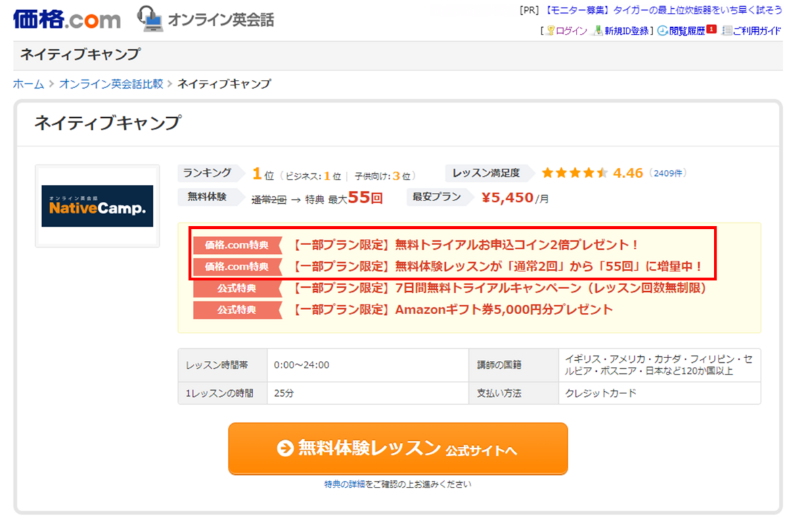Image resolution: width=812 pixels, height=520 pixels.
Task: Open the 閲覧履歴 link
Action: (x=687, y=31)
